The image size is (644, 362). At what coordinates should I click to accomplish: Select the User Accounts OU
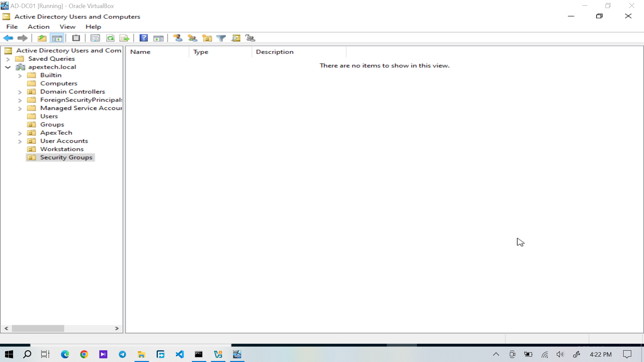(64, 141)
